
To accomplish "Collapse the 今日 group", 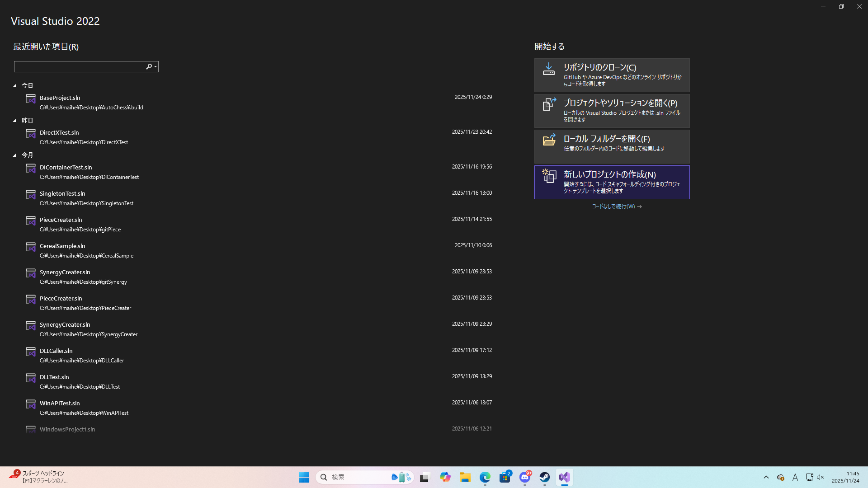I will [14, 86].
